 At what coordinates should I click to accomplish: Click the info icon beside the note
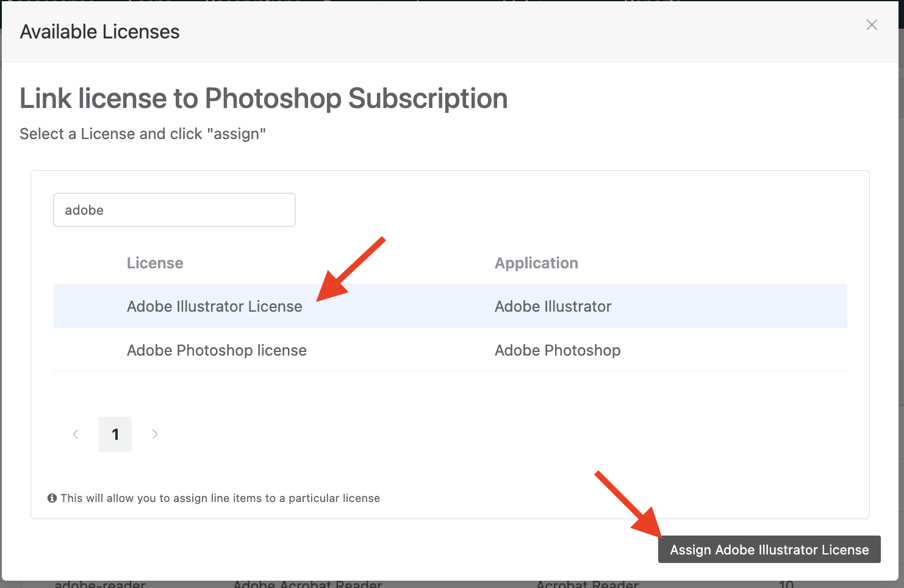point(52,498)
